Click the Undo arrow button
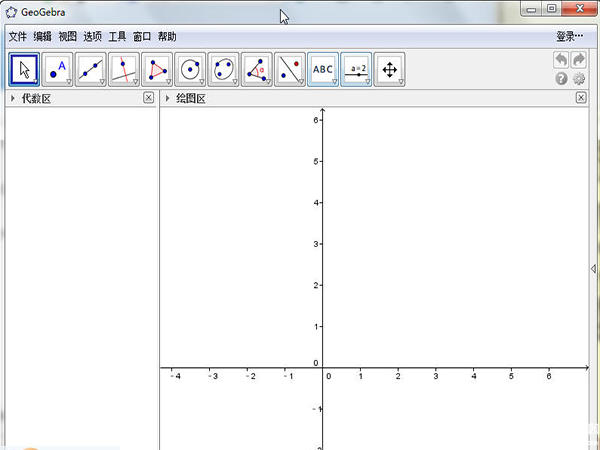 coord(562,61)
